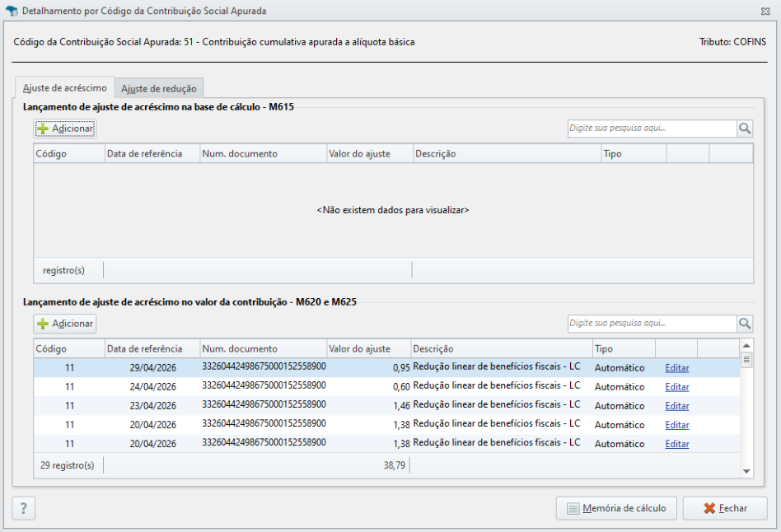Viewport: 781px width, 532px height.
Task: Click M615 table Data de referência header
Action: tap(152, 153)
